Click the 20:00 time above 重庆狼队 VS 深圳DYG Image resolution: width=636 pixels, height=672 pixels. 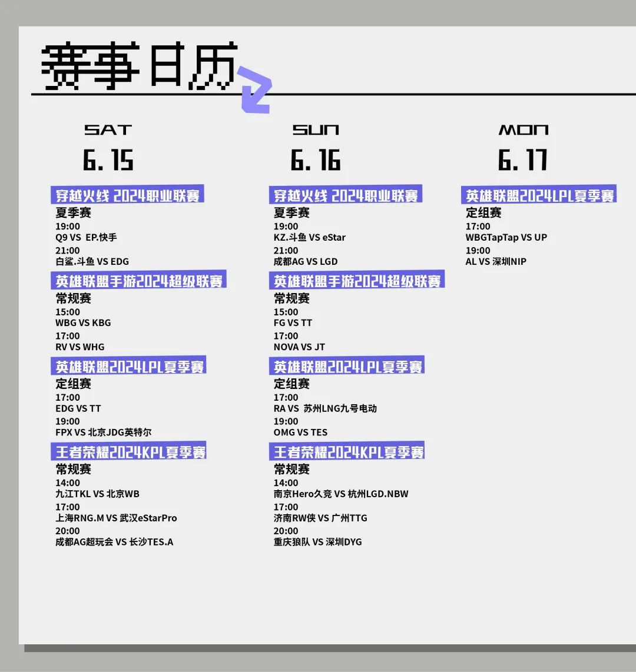coord(286,531)
